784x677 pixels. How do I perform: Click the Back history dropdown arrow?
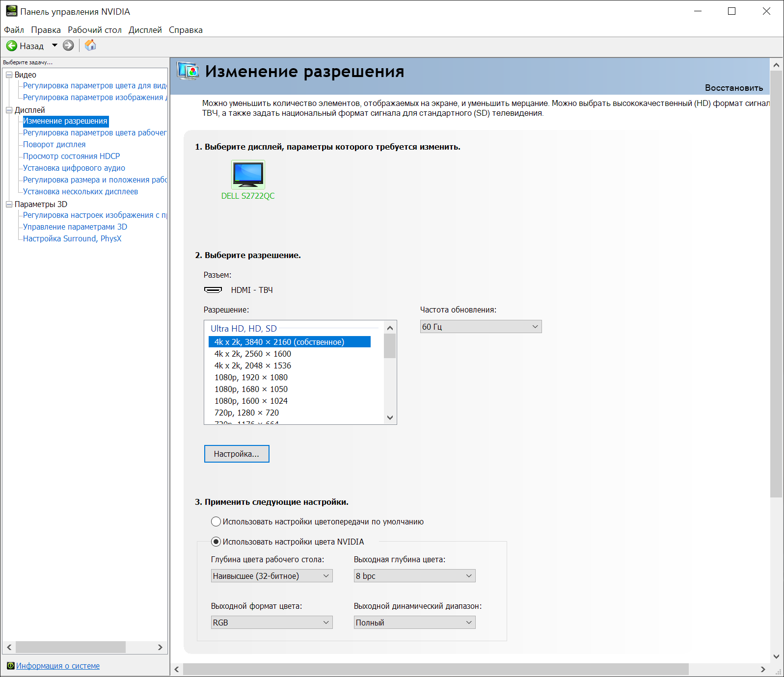tap(54, 46)
